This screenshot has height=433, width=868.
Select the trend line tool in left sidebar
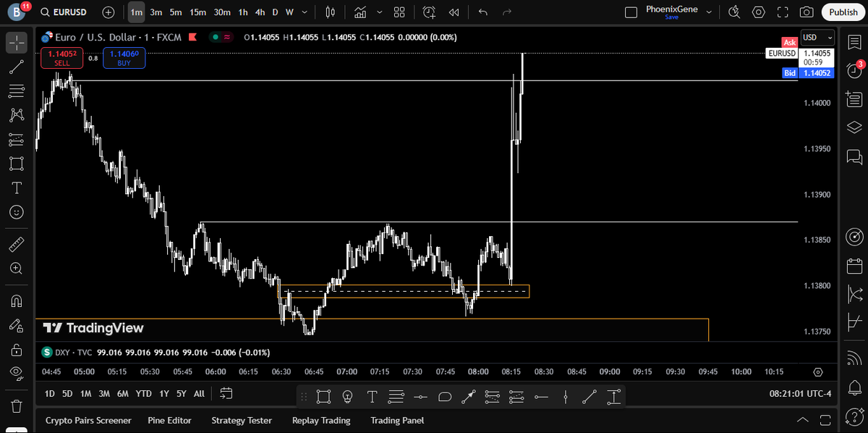(17, 67)
